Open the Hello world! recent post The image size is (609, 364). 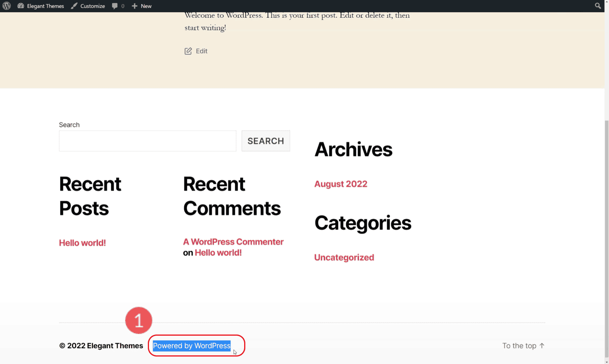(82, 243)
